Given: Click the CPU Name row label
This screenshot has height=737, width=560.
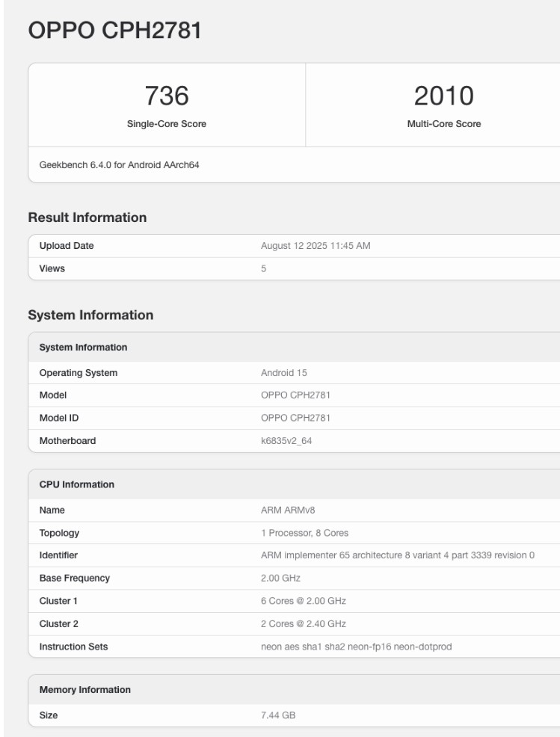Looking at the screenshot, I should pos(52,510).
